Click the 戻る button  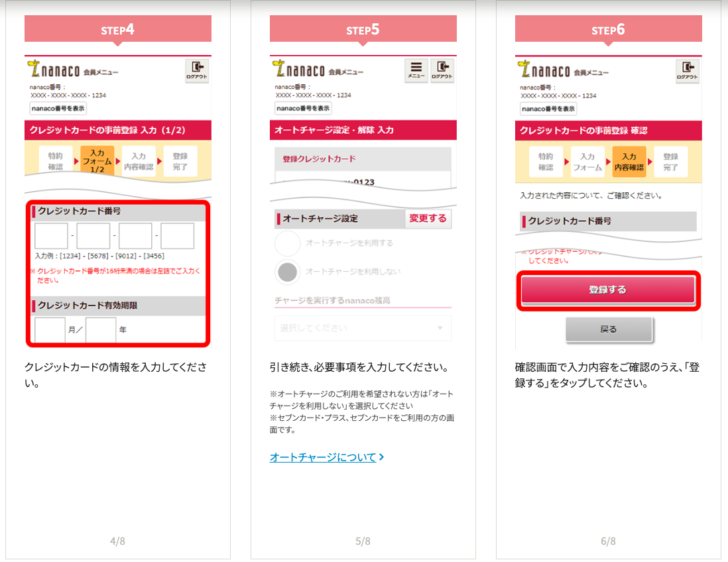pyautogui.click(x=609, y=329)
